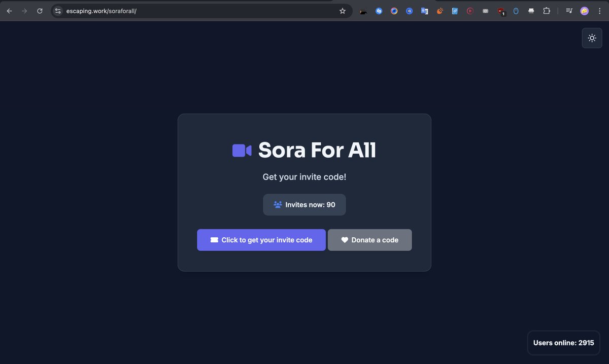Open the red shield extension with badge 1

coord(501,11)
